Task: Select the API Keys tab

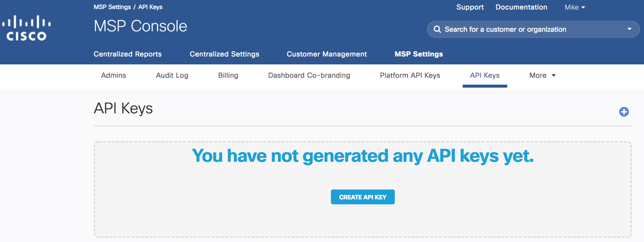Action: pos(484,75)
